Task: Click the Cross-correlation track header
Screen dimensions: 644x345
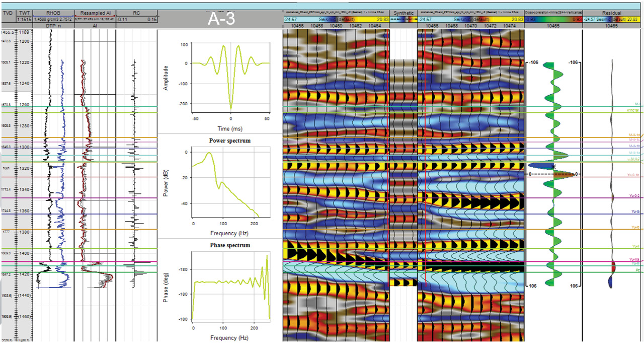Action: (553, 13)
